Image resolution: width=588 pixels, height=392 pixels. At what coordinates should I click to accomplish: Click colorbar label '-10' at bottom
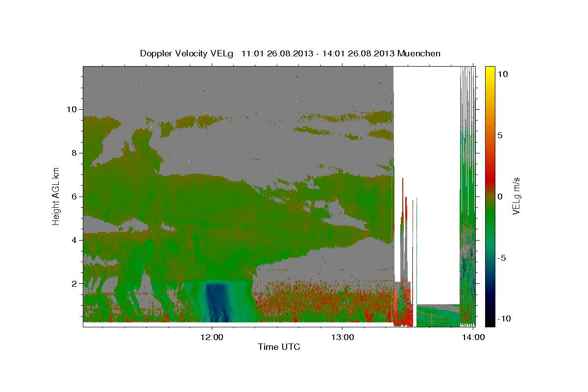[503, 318]
